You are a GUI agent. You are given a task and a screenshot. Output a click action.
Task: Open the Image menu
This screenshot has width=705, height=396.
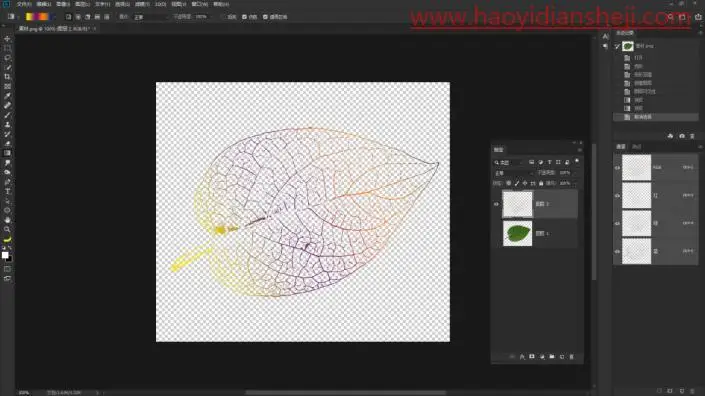click(x=63, y=4)
